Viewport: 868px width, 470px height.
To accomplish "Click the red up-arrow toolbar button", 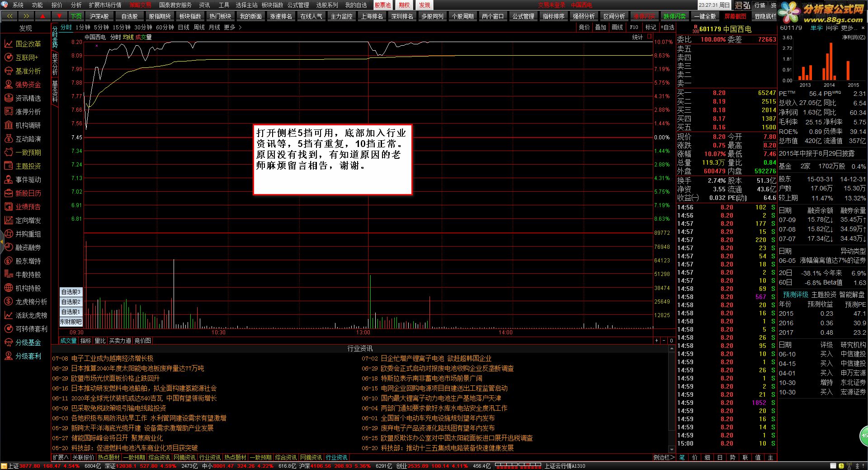I will click(43, 16).
